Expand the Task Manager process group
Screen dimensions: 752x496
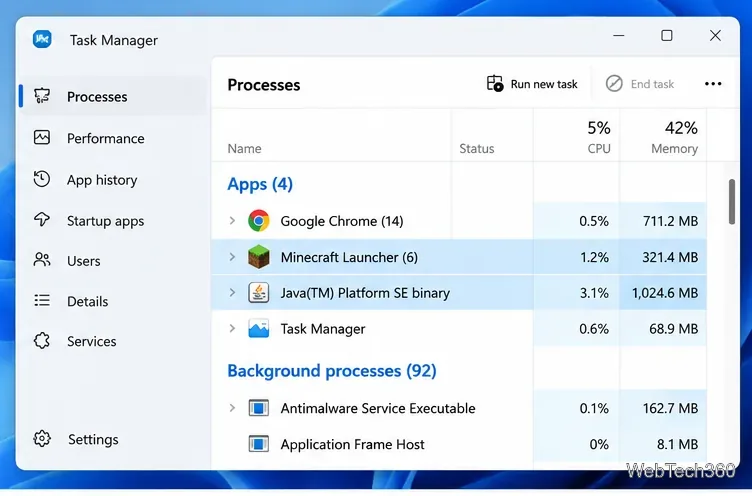coord(232,329)
